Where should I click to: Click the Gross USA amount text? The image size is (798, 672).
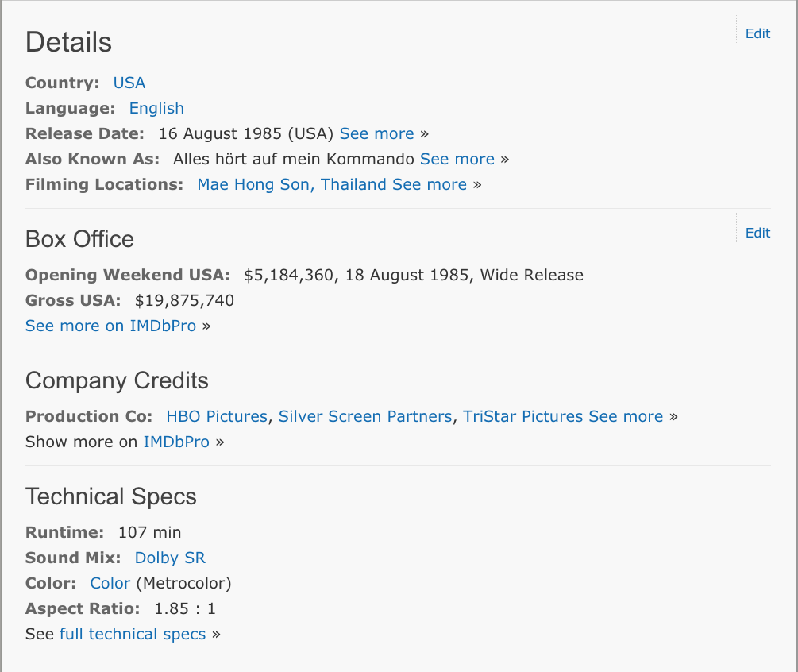point(184,300)
